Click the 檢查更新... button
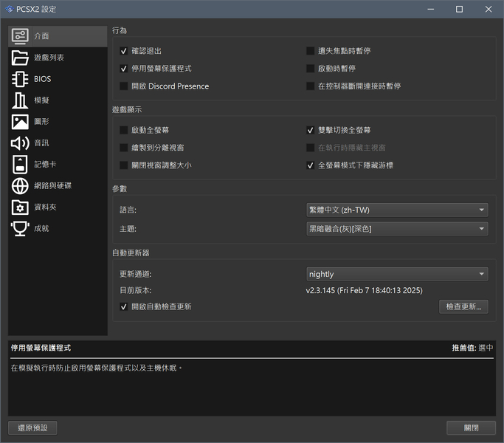The image size is (504, 443). (x=463, y=306)
